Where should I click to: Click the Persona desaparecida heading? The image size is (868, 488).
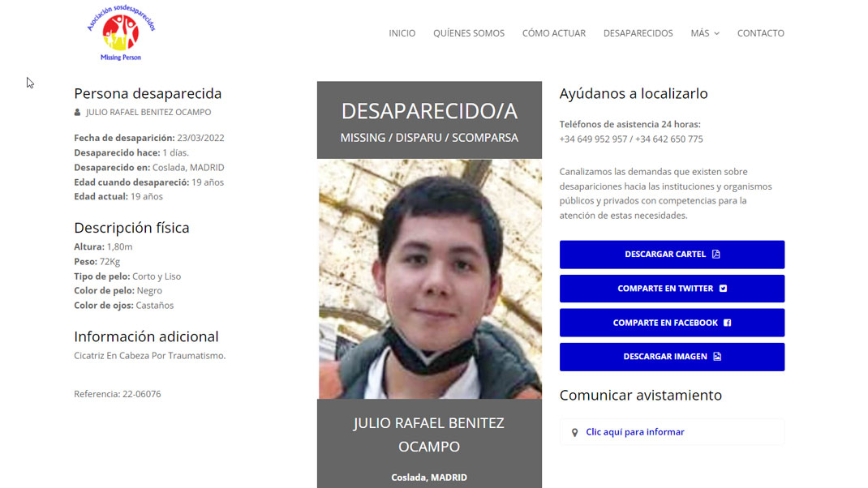[148, 93]
